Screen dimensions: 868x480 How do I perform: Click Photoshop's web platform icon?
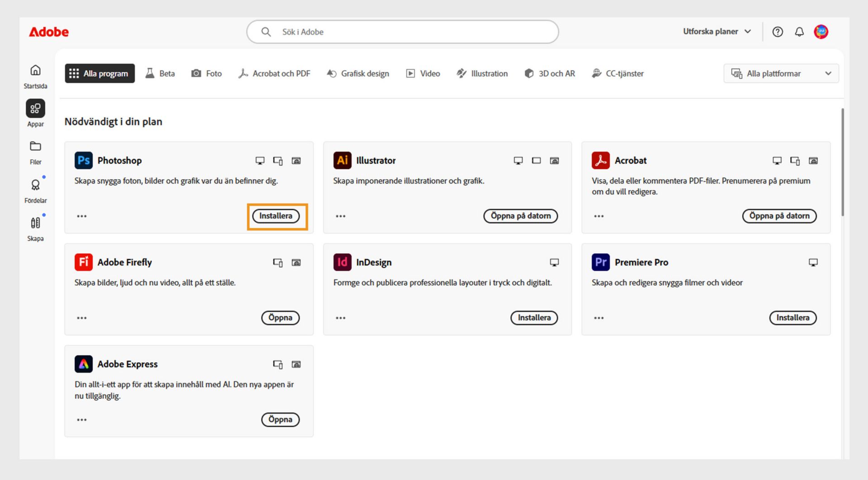pos(296,161)
